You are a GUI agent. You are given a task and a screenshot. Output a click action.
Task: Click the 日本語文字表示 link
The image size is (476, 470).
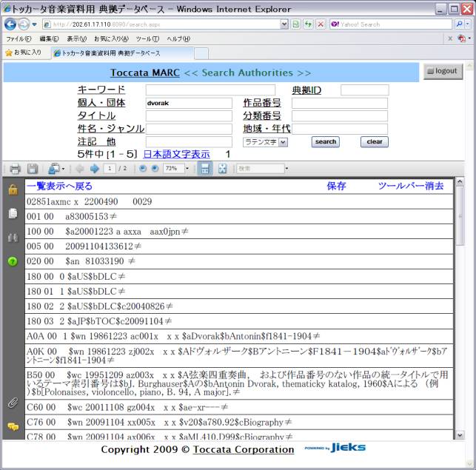[176, 154]
